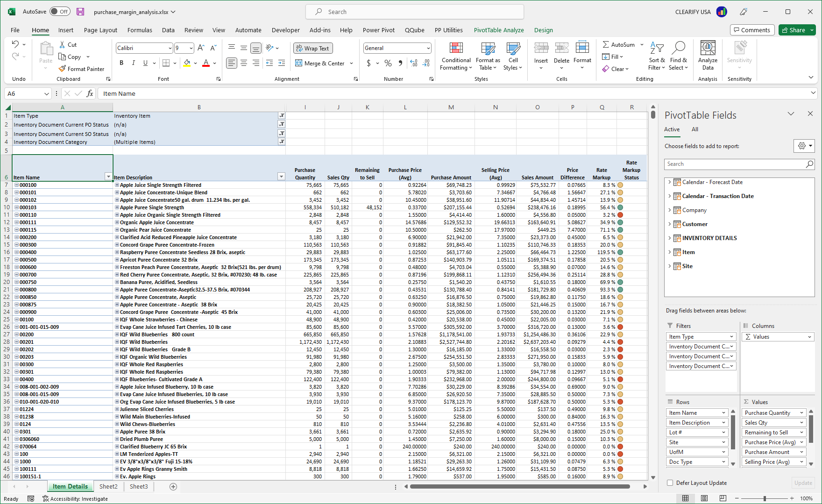
Task: Open the Comments pane
Action: (752, 29)
